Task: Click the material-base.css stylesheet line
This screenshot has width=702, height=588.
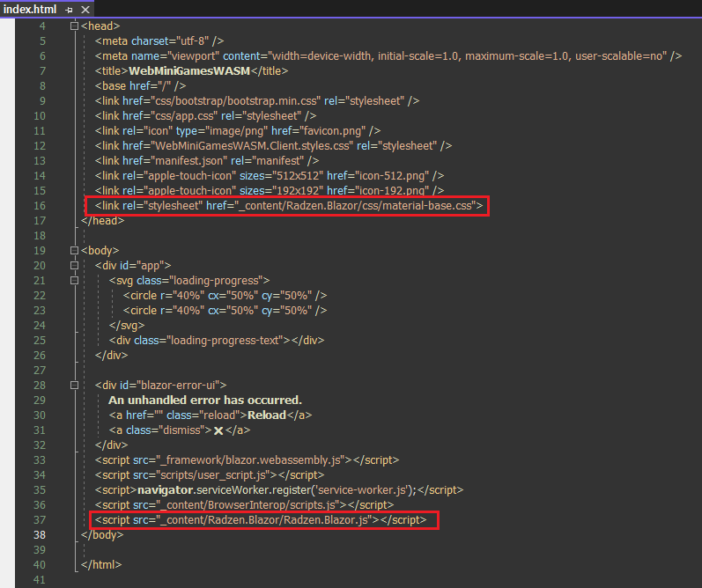Action: coord(289,206)
